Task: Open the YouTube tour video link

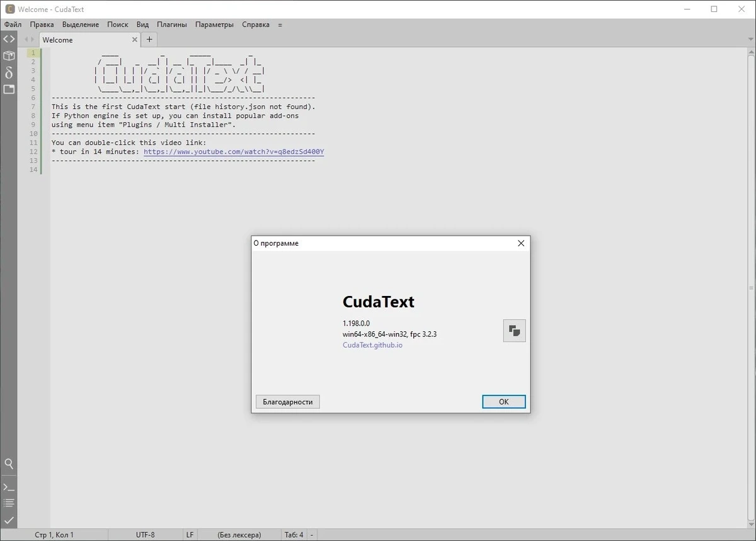Action: click(x=234, y=152)
